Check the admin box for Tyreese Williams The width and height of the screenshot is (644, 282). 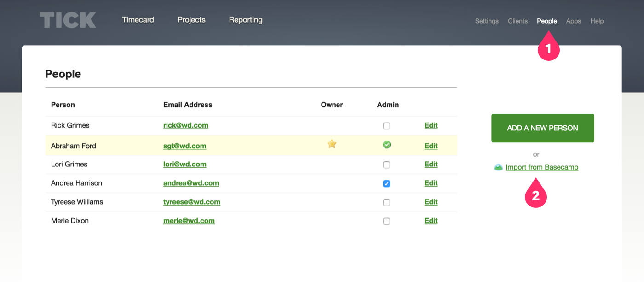click(x=386, y=202)
